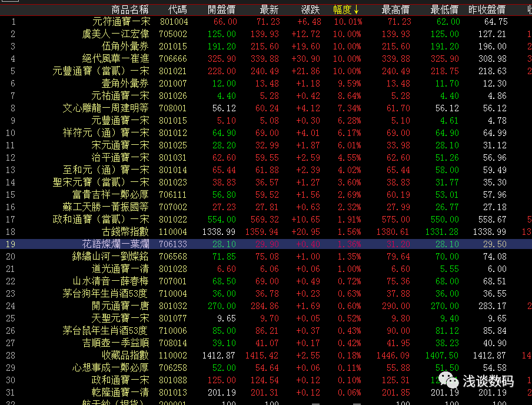Click the 代碼 column header

click(x=178, y=10)
